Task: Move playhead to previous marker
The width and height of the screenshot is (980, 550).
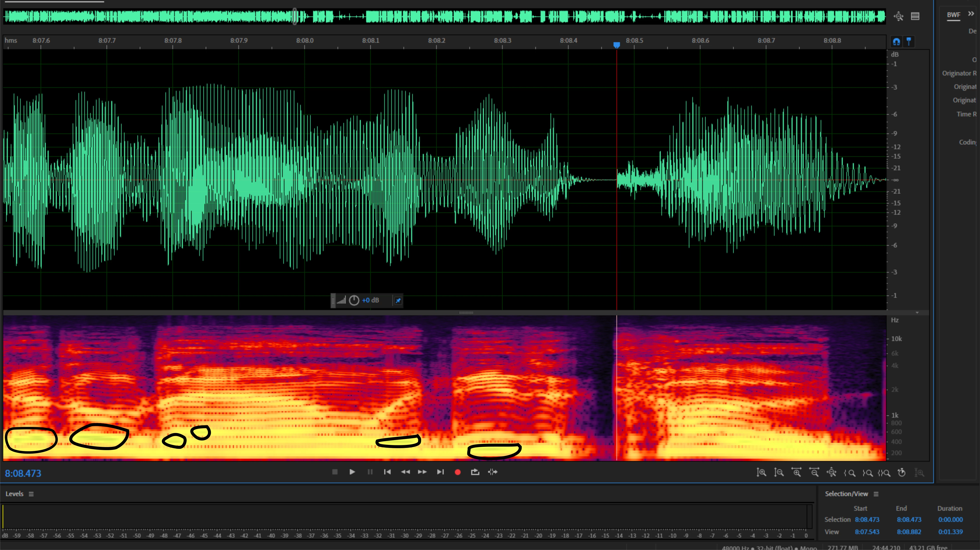Action: (x=387, y=472)
